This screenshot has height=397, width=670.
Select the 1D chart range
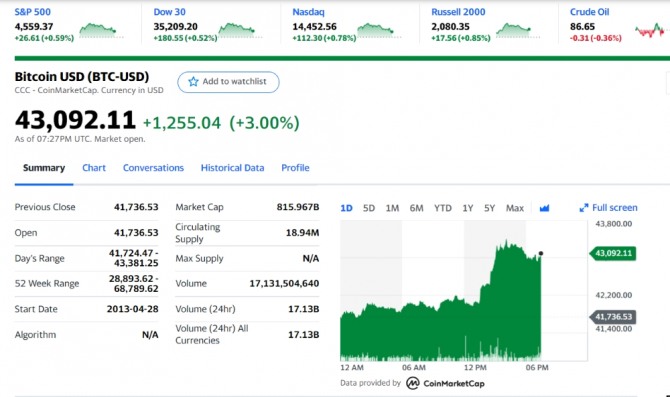click(346, 208)
